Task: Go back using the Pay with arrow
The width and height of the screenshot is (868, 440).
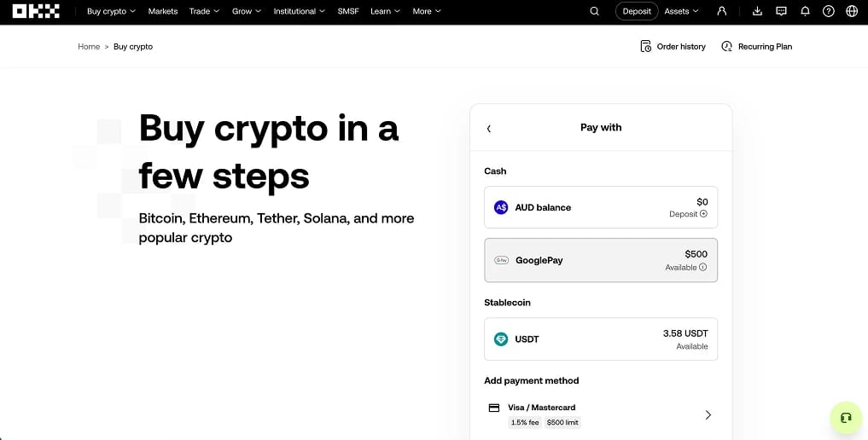Action: [x=489, y=128]
